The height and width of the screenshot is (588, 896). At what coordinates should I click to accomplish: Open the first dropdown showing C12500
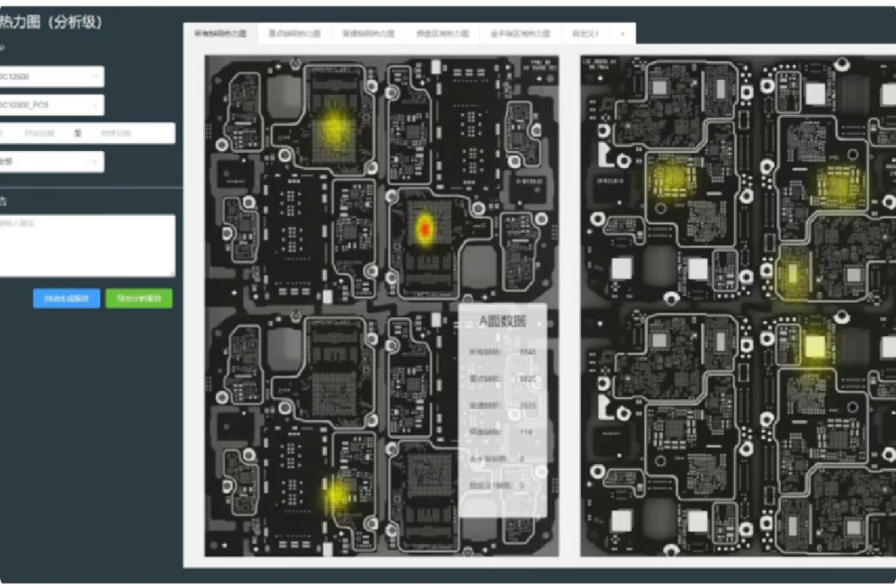point(51,77)
